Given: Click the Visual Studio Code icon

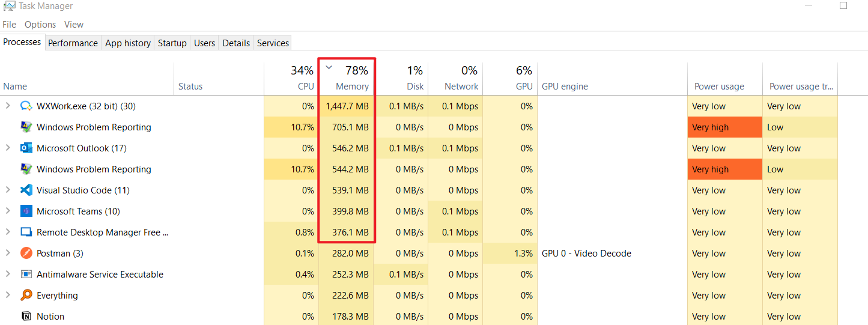Looking at the screenshot, I should pos(26,190).
